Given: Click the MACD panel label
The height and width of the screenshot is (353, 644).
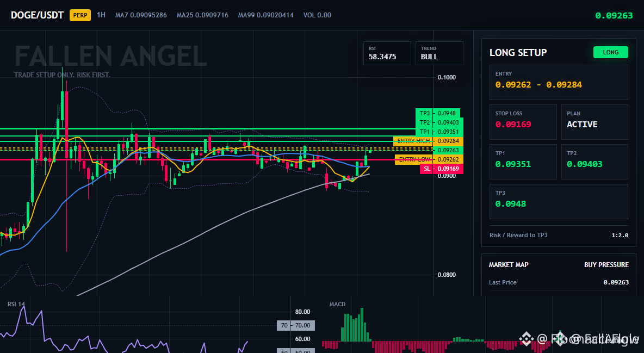Looking at the screenshot, I should [337, 304].
